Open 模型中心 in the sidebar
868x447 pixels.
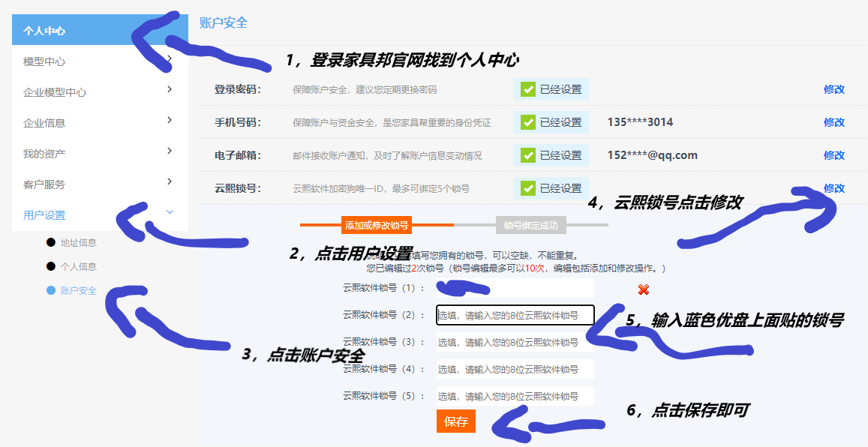[x=44, y=61]
